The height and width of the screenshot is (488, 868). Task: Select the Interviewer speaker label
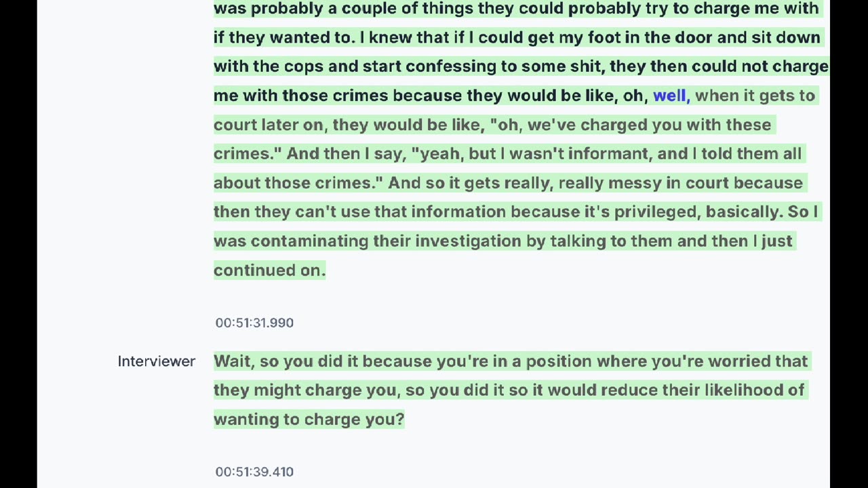157,361
